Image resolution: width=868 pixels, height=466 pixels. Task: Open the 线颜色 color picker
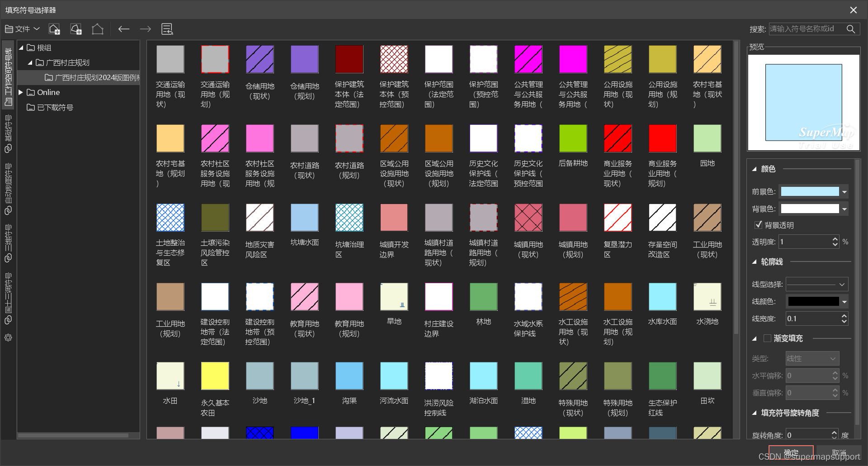(x=817, y=301)
